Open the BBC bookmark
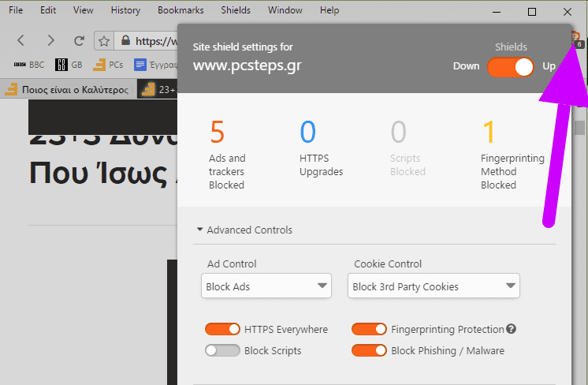The image size is (588, 385). [x=29, y=65]
